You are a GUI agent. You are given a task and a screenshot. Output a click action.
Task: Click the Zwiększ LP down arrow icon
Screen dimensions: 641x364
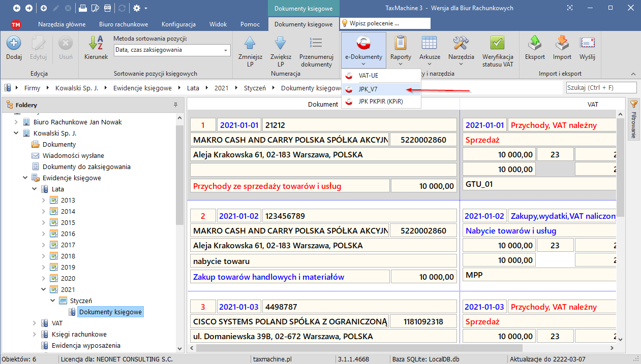[x=281, y=44]
